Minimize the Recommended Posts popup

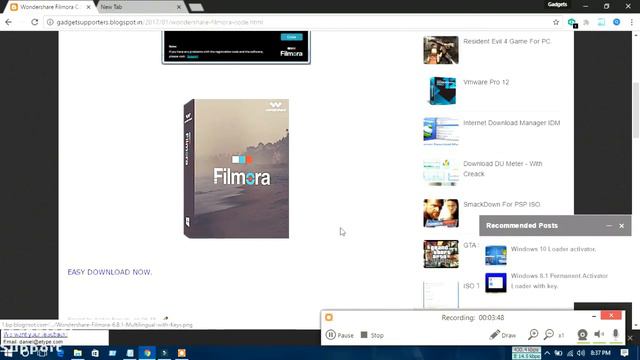(x=609, y=226)
